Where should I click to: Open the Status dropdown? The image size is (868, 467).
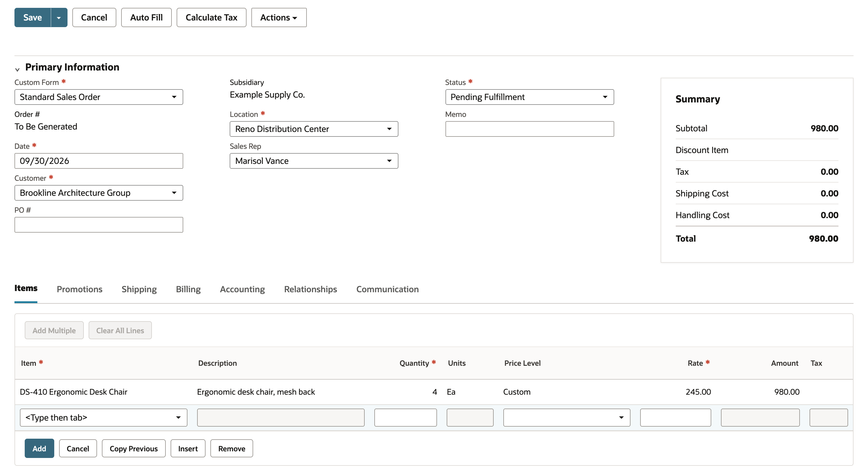click(x=529, y=97)
